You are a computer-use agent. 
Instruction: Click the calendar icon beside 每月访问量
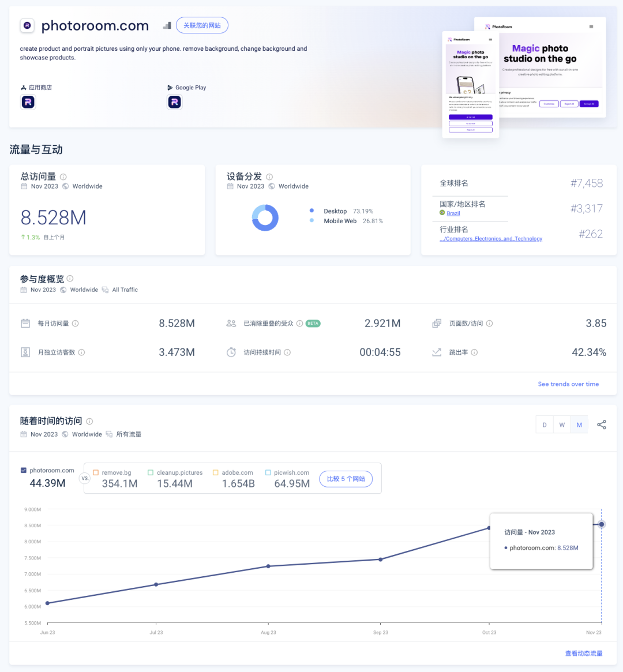[25, 323]
